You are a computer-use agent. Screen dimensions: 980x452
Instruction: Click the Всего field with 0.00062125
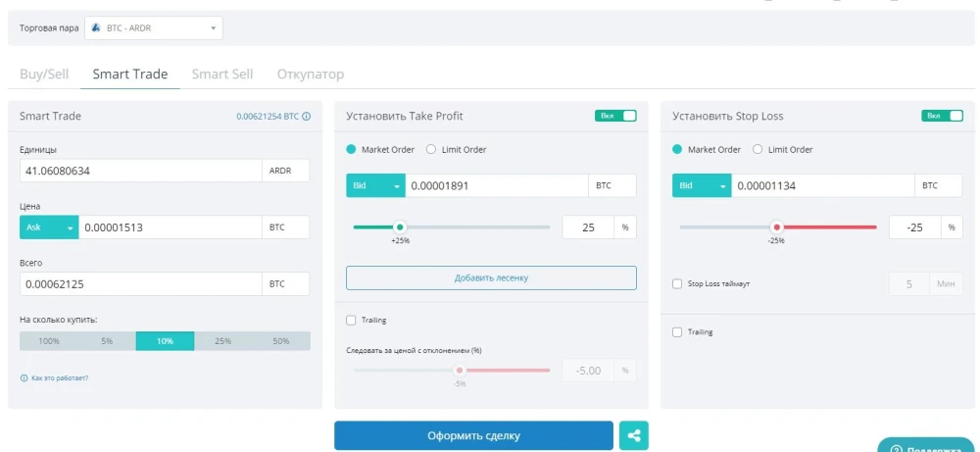(x=140, y=283)
